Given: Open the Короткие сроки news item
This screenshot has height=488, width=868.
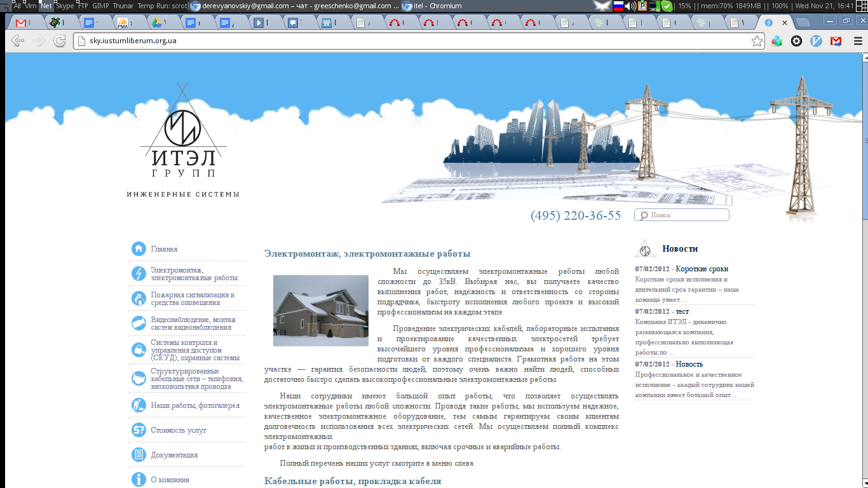Looking at the screenshot, I should [x=702, y=269].
